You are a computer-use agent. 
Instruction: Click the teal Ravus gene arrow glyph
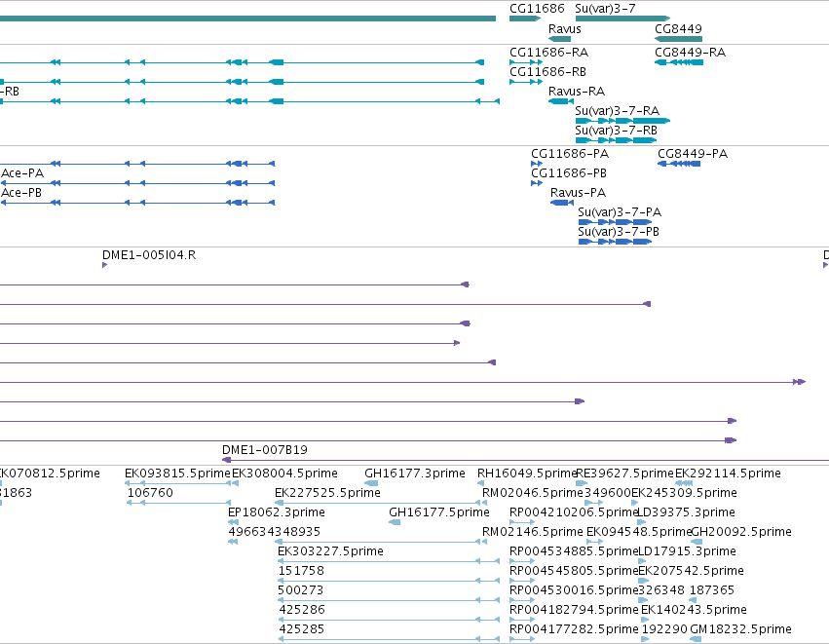click(x=560, y=39)
